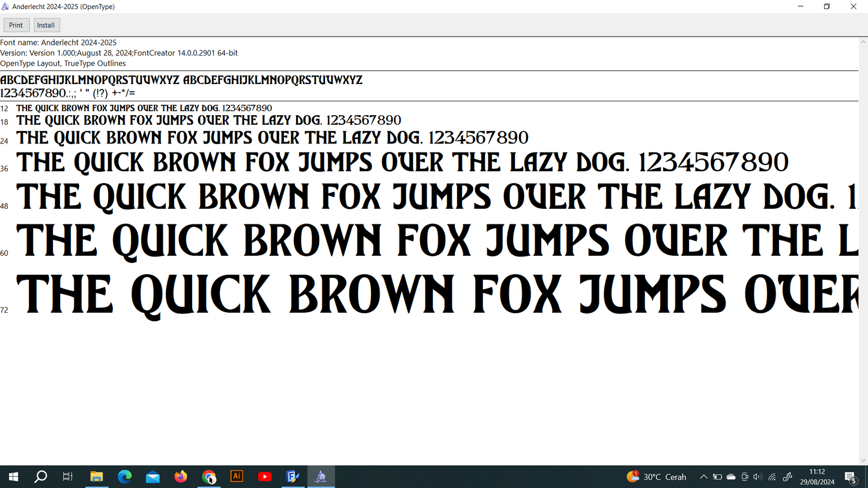This screenshot has height=488, width=868.
Task: Open the 30°C Cerah weather widget
Action: 657,477
